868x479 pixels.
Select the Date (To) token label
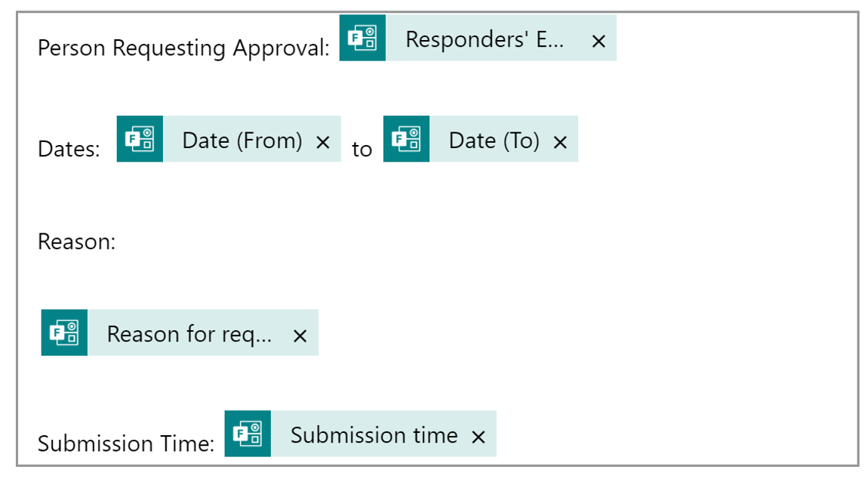[494, 141]
